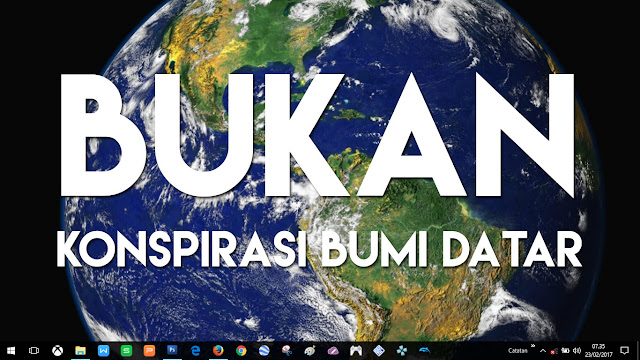Open Google Chrome from the taskbar
Screen dimensions: 640x360
coord(241,351)
